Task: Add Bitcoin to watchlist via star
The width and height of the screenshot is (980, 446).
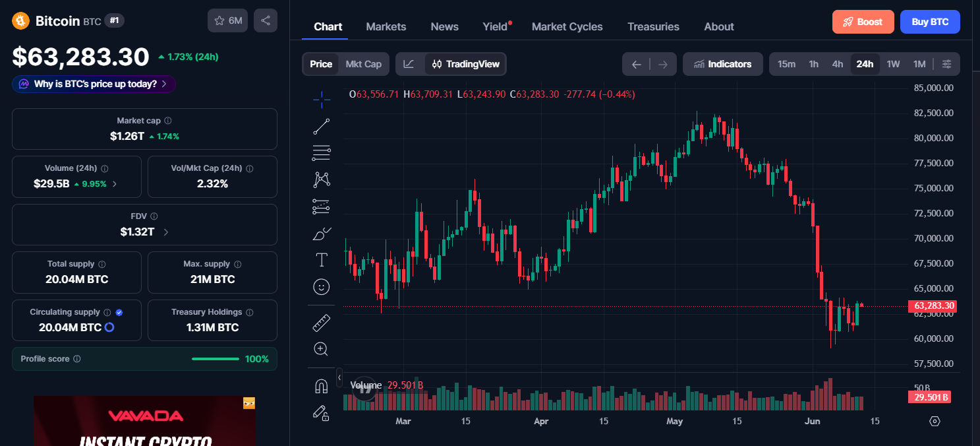Action: pyautogui.click(x=228, y=20)
